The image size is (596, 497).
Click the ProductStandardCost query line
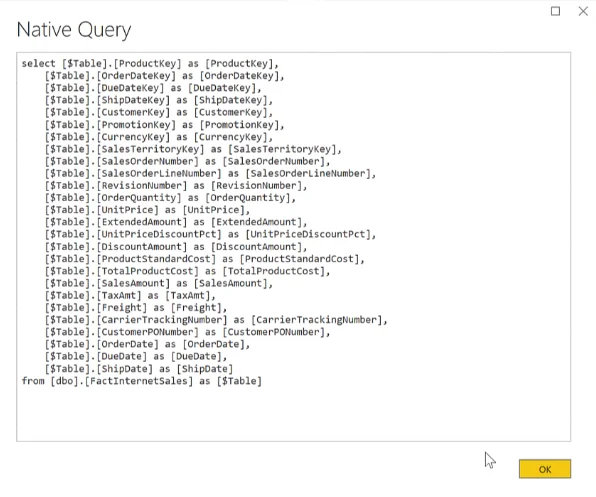coord(204,259)
